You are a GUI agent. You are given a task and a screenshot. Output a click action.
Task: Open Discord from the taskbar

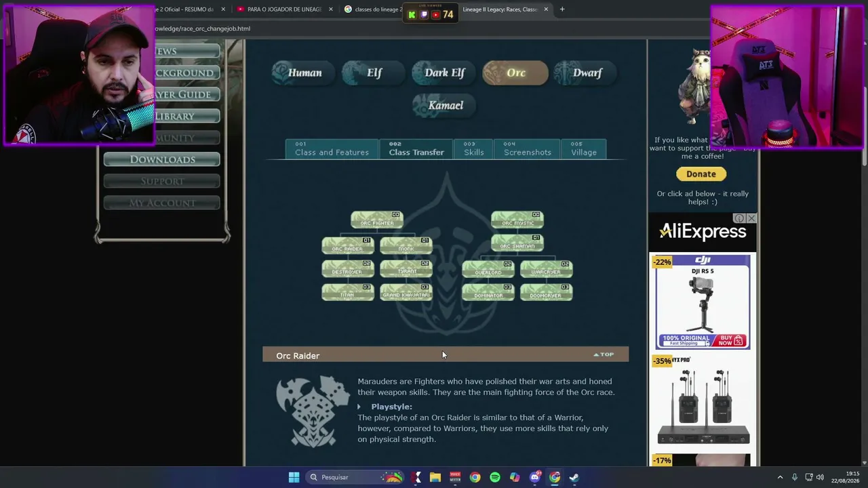[x=534, y=477]
